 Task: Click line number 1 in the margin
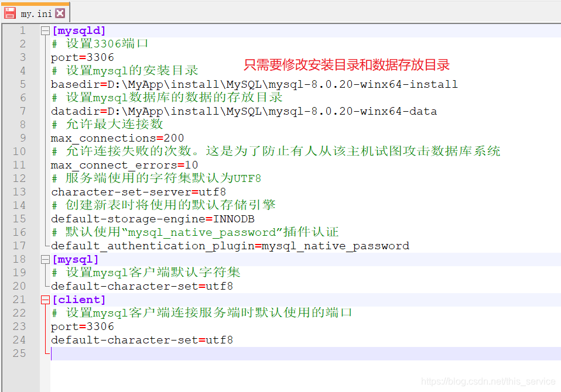coord(22,31)
